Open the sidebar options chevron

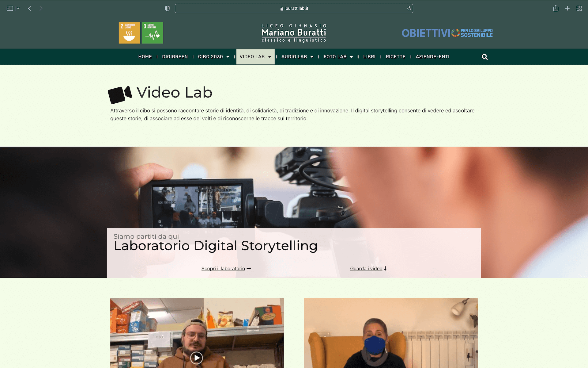[x=18, y=9]
